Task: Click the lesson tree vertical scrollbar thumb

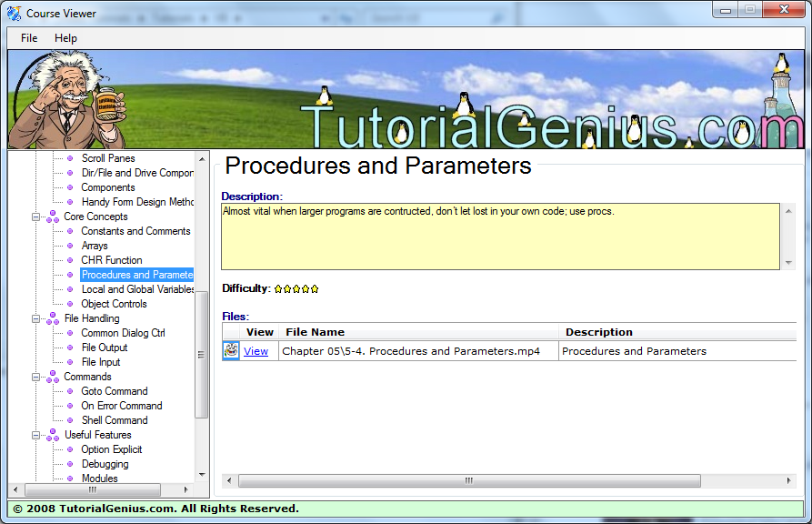Action: (202, 355)
